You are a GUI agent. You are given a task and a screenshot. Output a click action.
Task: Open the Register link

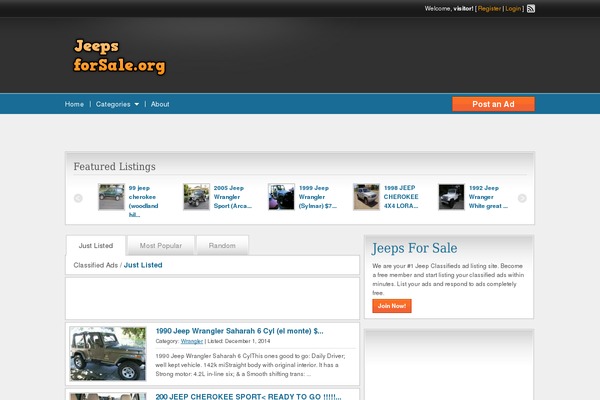[489, 8]
